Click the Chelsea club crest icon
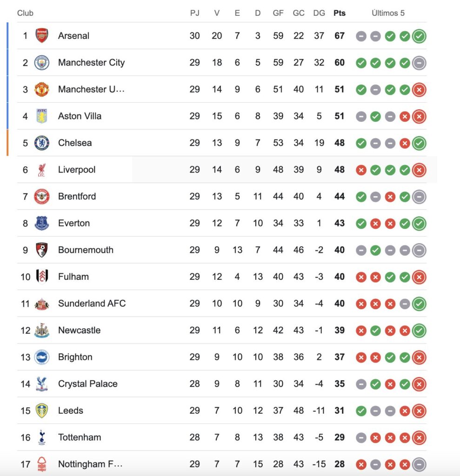Screen dimensions: 460x476 click(42, 143)
